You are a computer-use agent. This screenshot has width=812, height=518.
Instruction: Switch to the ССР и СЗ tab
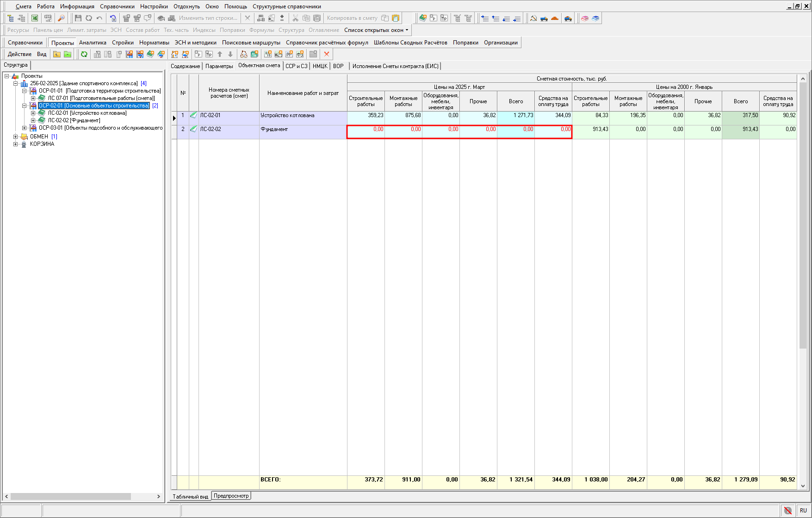click(296, 66)
